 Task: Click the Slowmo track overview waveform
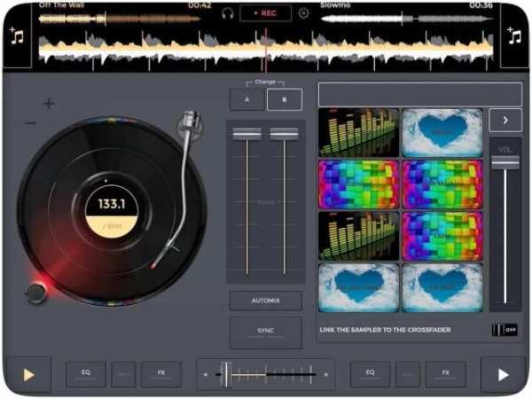pyautogui.click(x=407, y=19)
